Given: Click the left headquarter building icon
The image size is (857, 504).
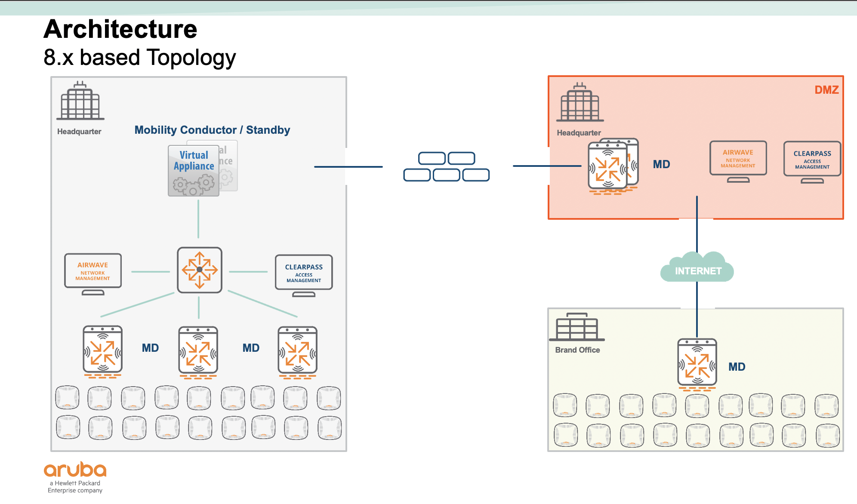Looking at the screenshot, I should pos(80,101).
